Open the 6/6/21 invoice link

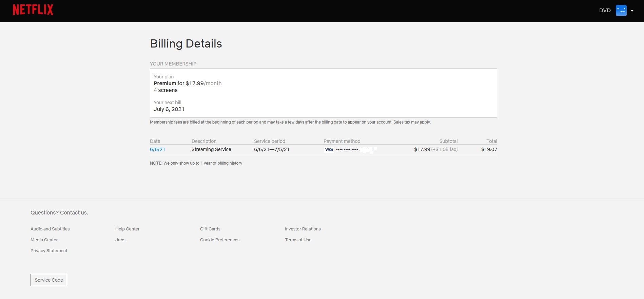[157, 149]
